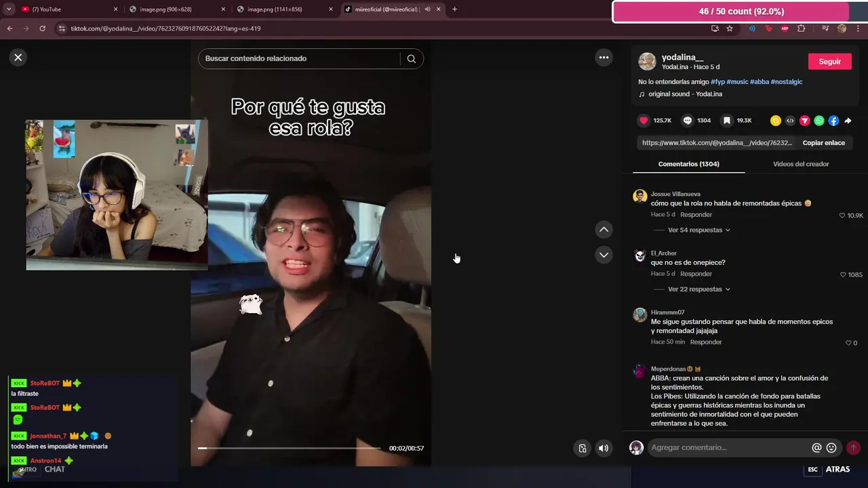Image resolution: width=868 pixels, height=488 pixels.
Task: Switch to Videos del creador tab
Action: pyautogui.click(x=801, y=164)
